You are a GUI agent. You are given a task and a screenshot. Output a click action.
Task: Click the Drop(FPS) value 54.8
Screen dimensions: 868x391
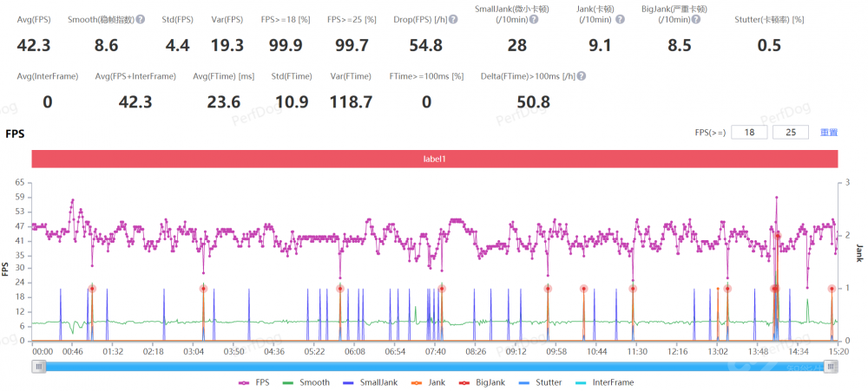pyautogui.click(x=425, y=45)
